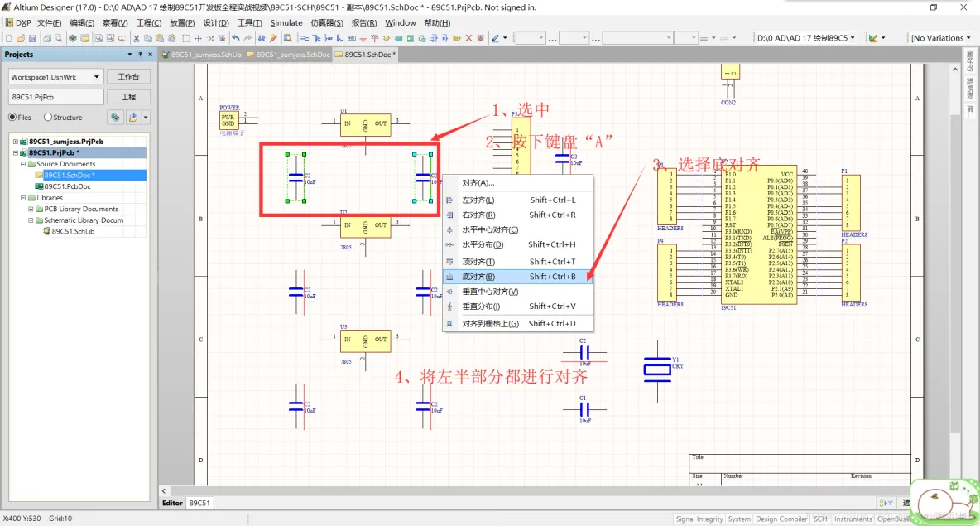Click the Select inside area rectangle icon
Image resolution: width=980 pixels, height=526 pixels.
[x=186, y=38]
